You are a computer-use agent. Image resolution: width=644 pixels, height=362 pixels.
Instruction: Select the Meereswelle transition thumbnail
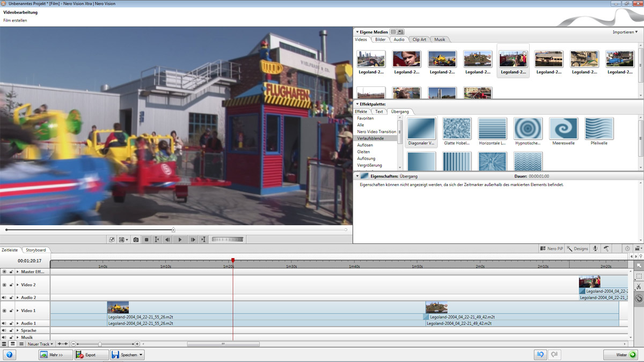563,132
